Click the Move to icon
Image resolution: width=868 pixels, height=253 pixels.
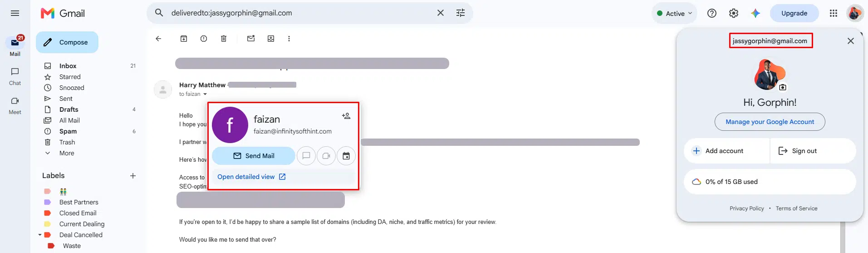[x=271, y=39]
